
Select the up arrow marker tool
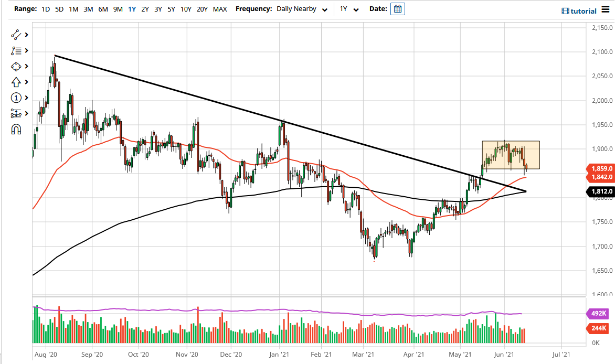[x=16, y=82]
